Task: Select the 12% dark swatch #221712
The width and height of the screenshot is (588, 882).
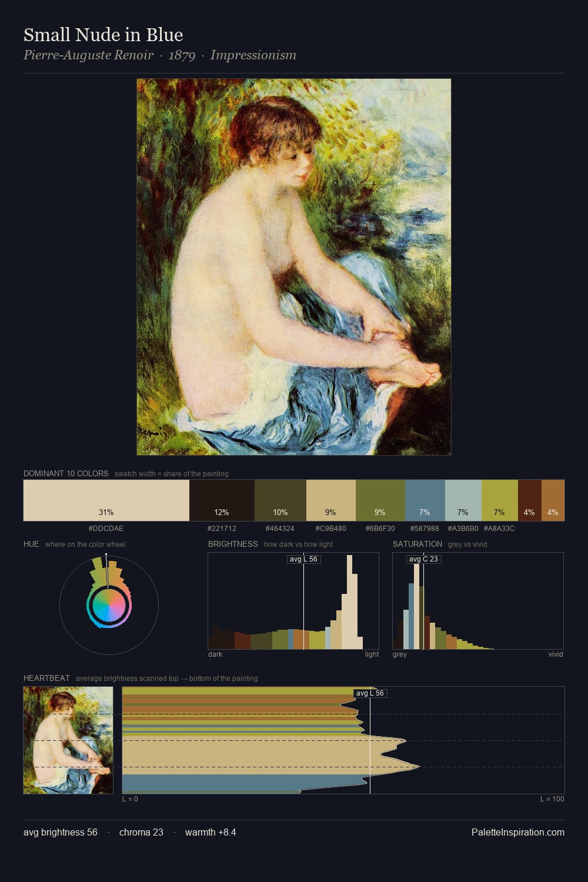Action: click(222, 500)
